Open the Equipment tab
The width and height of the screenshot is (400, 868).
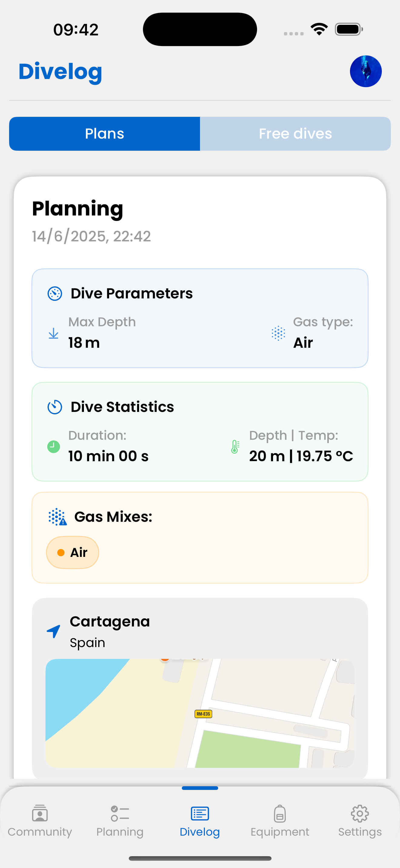280,821
